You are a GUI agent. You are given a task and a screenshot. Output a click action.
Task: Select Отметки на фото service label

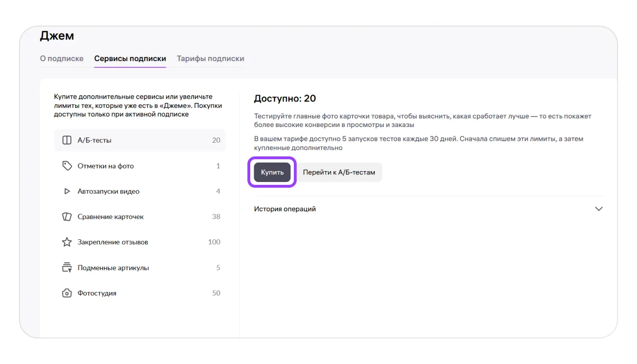pyautogui.click(x=106, y=166)
